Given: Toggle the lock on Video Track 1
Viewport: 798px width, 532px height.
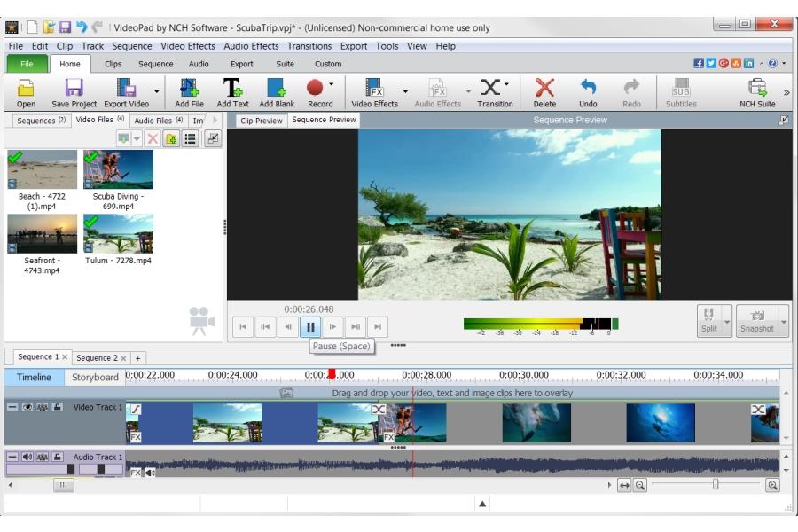Looking at the screenshot, I should click(x=58, y=408).
